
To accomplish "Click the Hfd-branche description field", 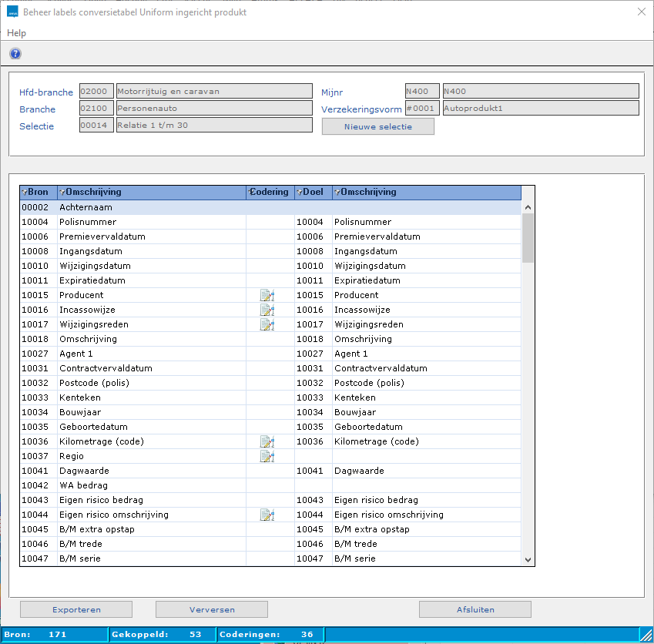I will click(x=214, y=92).
